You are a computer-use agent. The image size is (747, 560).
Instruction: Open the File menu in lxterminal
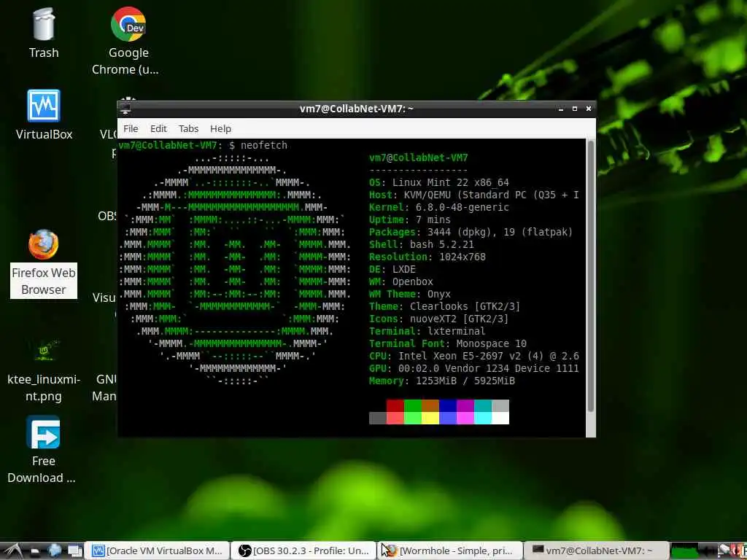[x=131, y=128]
